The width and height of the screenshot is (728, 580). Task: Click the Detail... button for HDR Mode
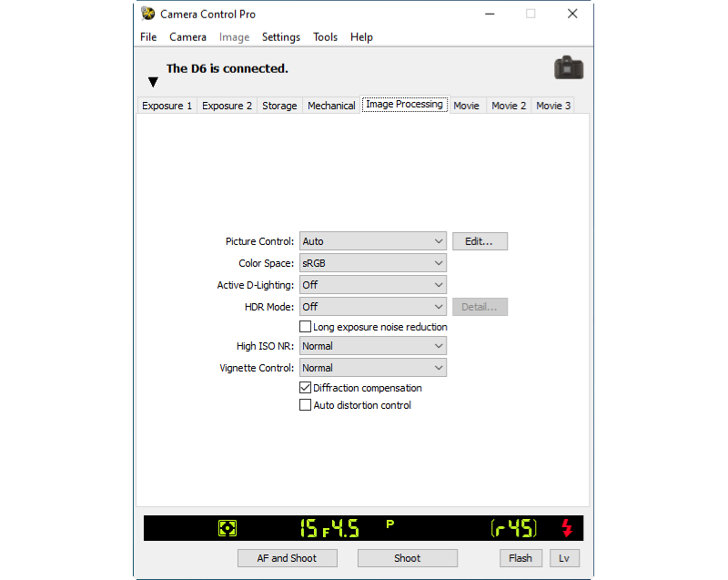click(480, 307)
